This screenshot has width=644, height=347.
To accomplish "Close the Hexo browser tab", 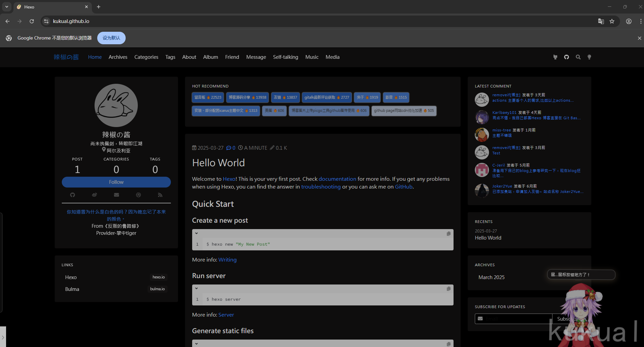I will (x=86, y=7).
